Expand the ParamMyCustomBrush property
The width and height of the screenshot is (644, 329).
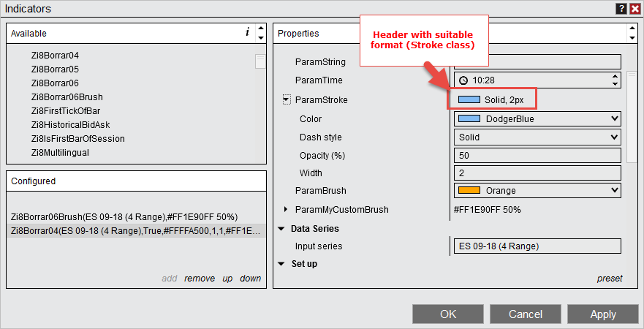point(286,210)
